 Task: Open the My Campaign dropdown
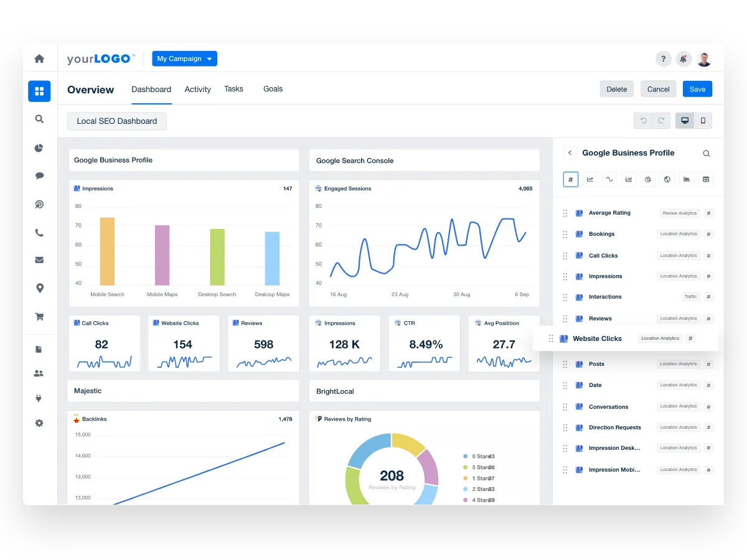coord(184,58)
